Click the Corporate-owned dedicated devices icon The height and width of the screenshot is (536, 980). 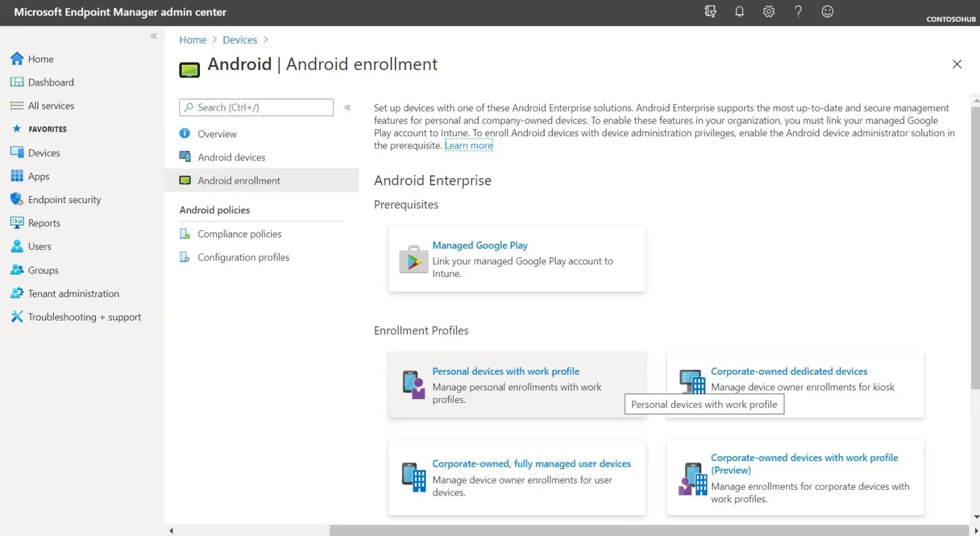pyautogui.click(x=692, y=382)
